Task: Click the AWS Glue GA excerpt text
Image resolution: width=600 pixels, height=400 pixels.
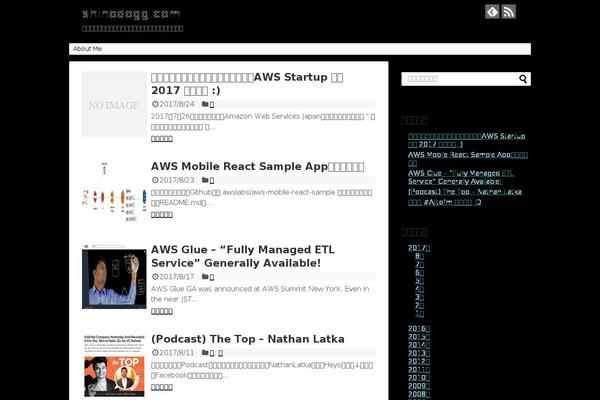Action: 260,294
